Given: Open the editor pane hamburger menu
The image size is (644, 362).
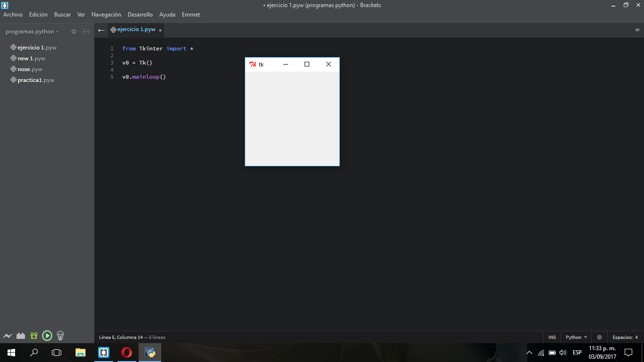Looking at the screenshot, I should [637, 30].
